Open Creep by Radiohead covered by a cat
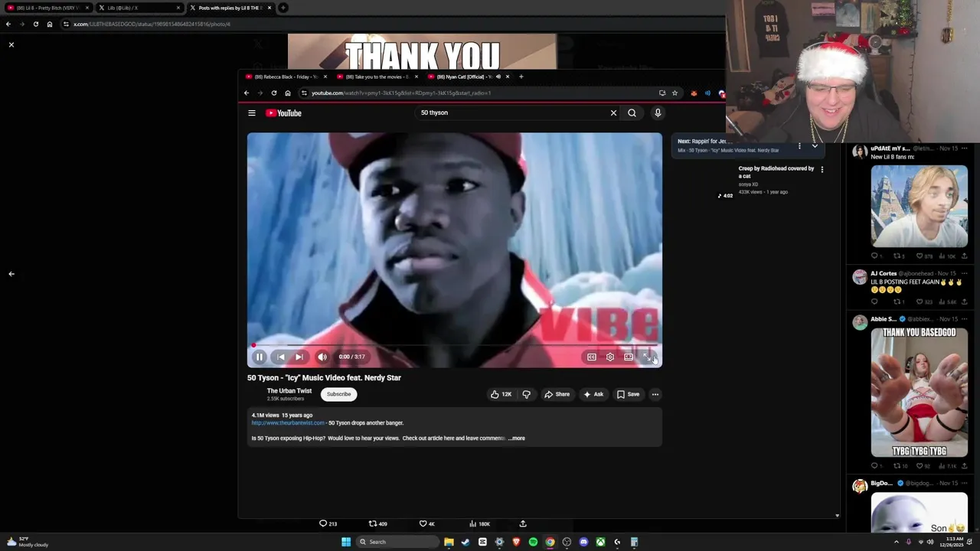 [x=776, y=171]
